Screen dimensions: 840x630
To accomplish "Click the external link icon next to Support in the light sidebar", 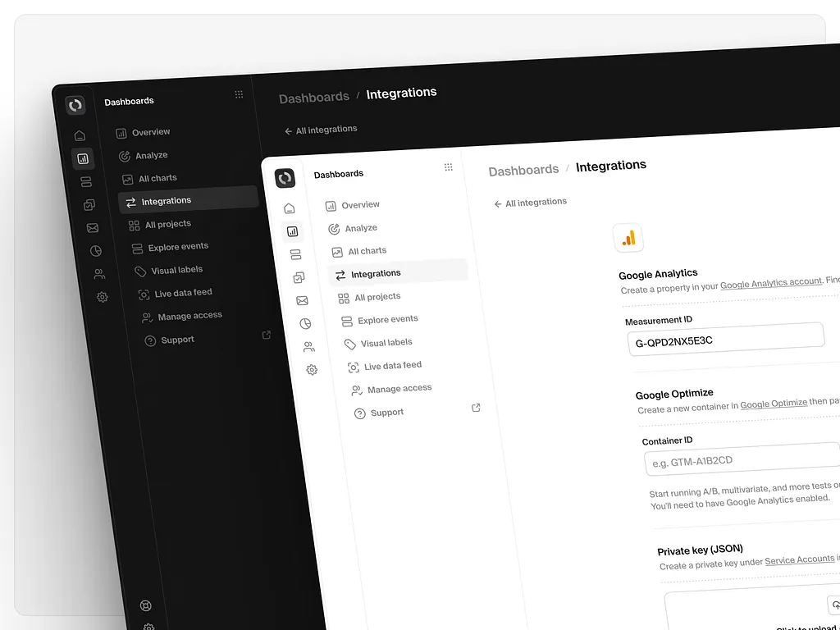I will click(x=476, y=408).
